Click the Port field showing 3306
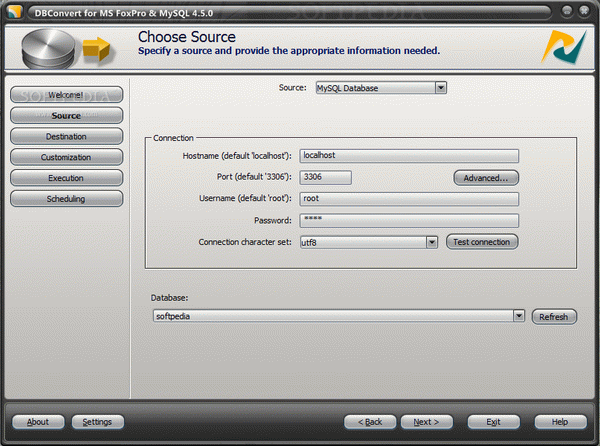 pyautogui.click(x=326, y=177)
